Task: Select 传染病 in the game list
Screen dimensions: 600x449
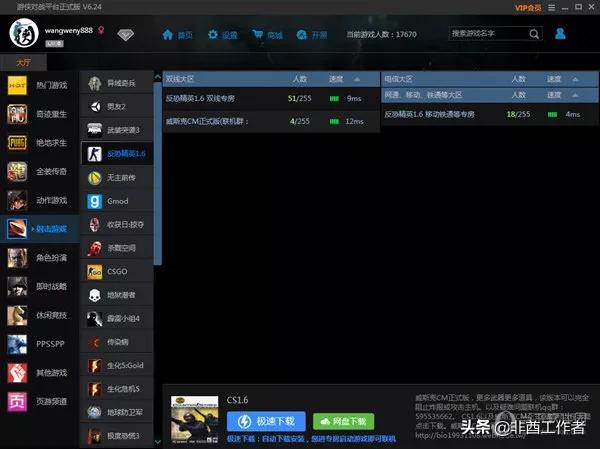Action: coord(117,342)
